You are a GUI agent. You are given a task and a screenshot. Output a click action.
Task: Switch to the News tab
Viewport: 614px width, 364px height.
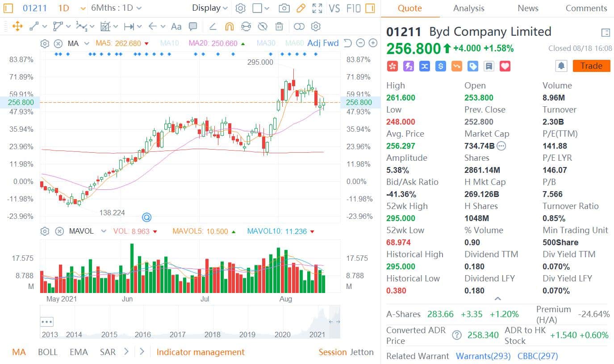pyautogui.click(x=528, y=8)
